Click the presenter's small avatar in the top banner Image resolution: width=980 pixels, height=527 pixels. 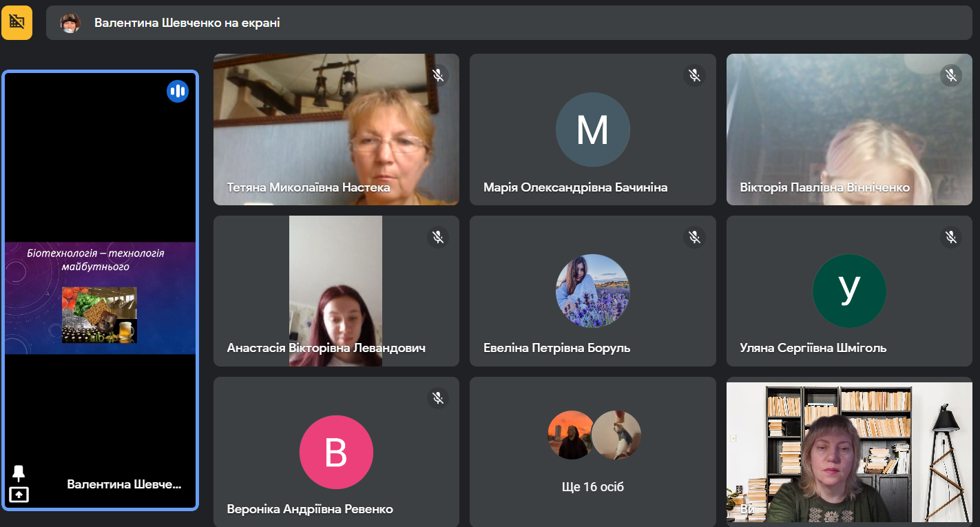tap(70, 23)
